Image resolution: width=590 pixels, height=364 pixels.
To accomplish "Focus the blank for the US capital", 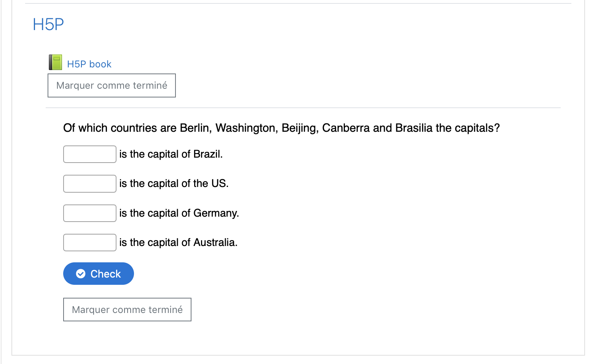I will click(90, 184).
